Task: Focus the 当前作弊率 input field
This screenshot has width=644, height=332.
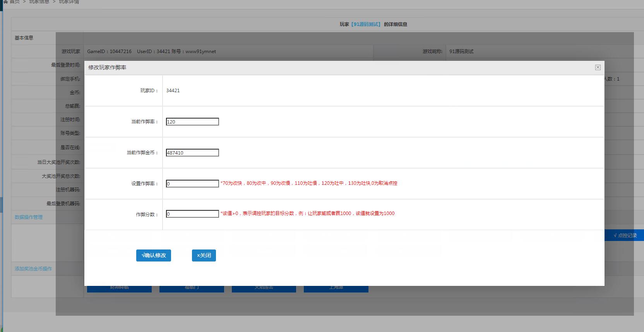Action: [x=192, y=122]
